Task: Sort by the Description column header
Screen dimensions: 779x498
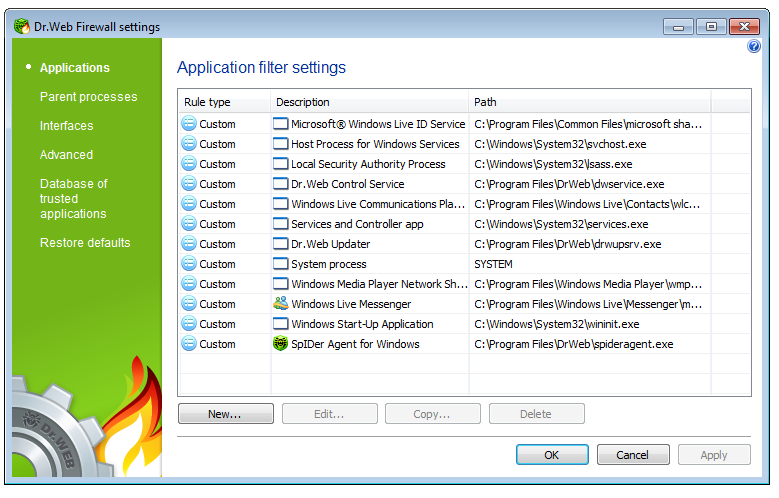Action: point(370,102)
